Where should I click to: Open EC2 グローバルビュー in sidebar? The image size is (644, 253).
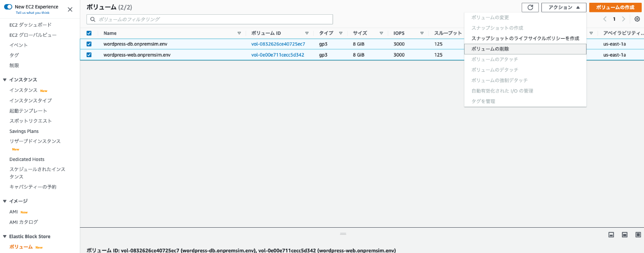point(33,35)
